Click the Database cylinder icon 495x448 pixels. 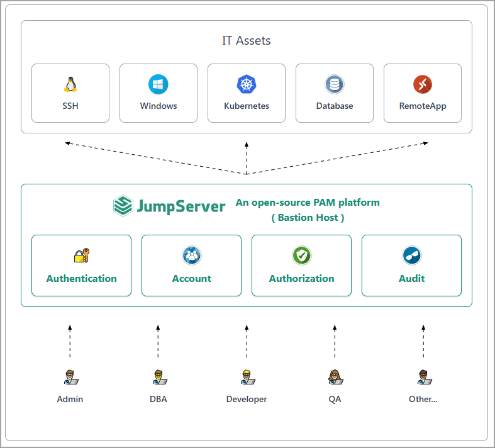pos(335,84)
